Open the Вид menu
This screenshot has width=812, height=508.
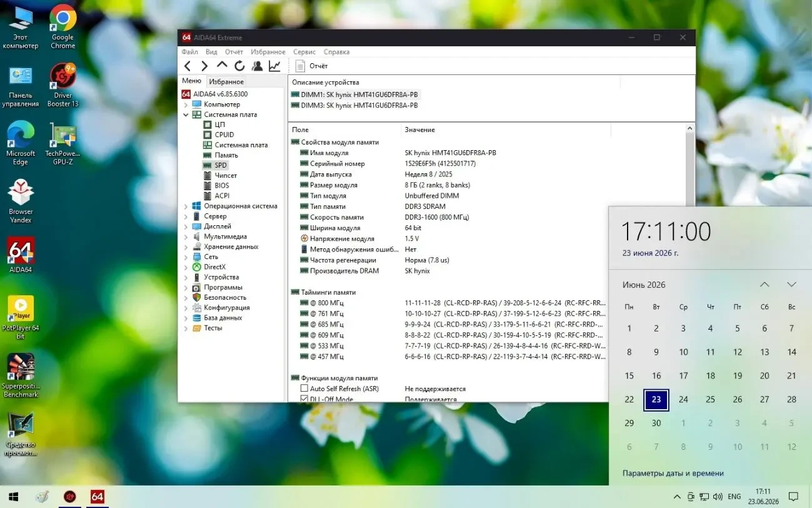click(211, 52)
